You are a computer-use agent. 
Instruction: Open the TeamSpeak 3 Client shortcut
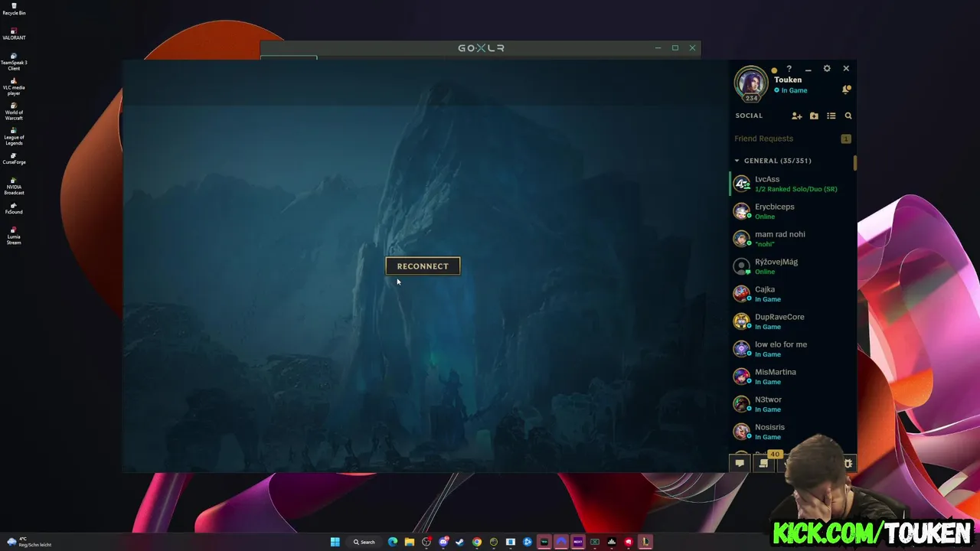click(x=14, y=61)
